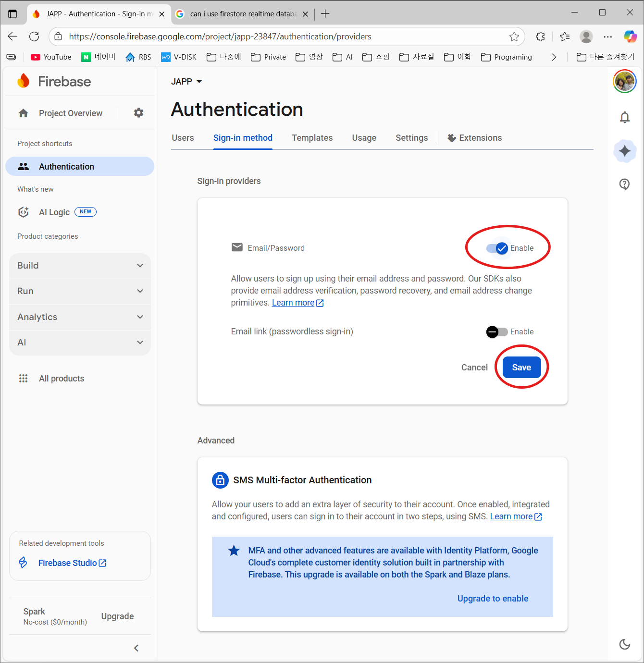
Task: Reload the page with refresh icon
Action: (x=34, y=37)
